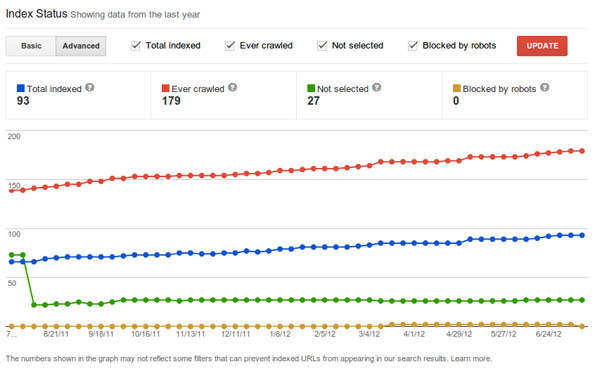This screenshot has width=595, height=369.
Task: Click the red UPDATE button
Action: 542,46
